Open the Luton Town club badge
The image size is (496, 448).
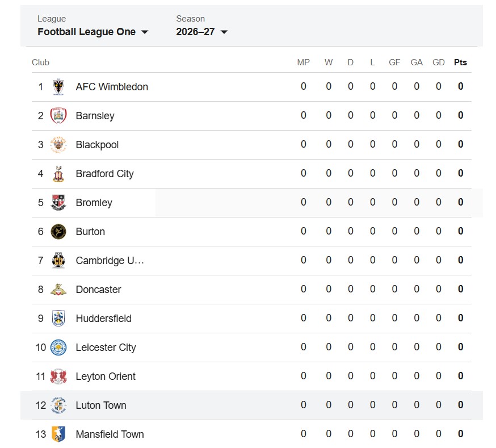(58, 405)
